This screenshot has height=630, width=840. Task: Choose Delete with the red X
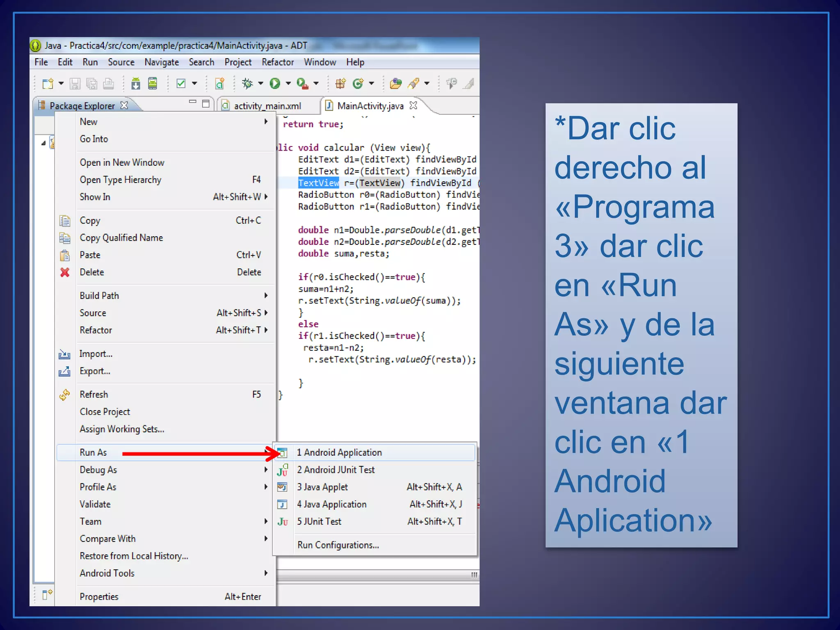tap(165, 272)
